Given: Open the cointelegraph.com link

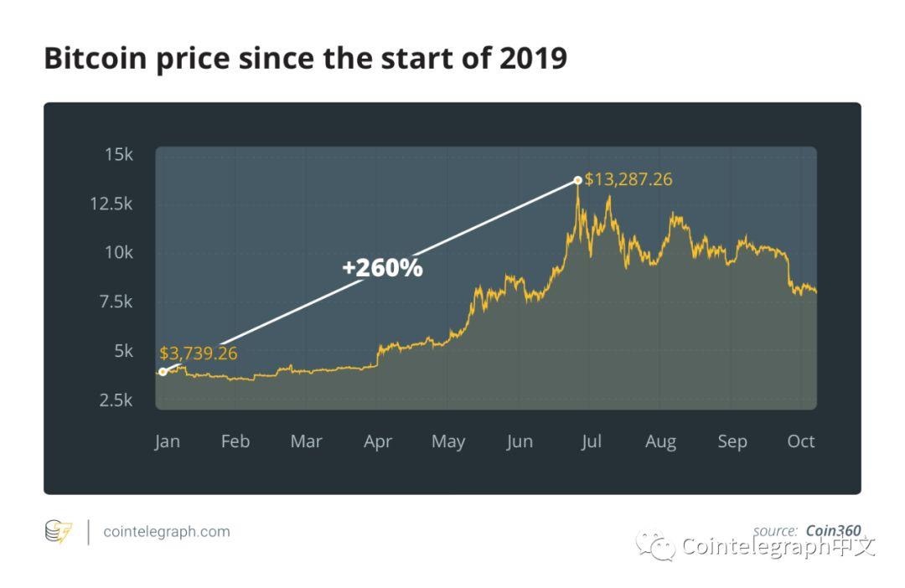Looking at the screenshot, I should (166, 532).
